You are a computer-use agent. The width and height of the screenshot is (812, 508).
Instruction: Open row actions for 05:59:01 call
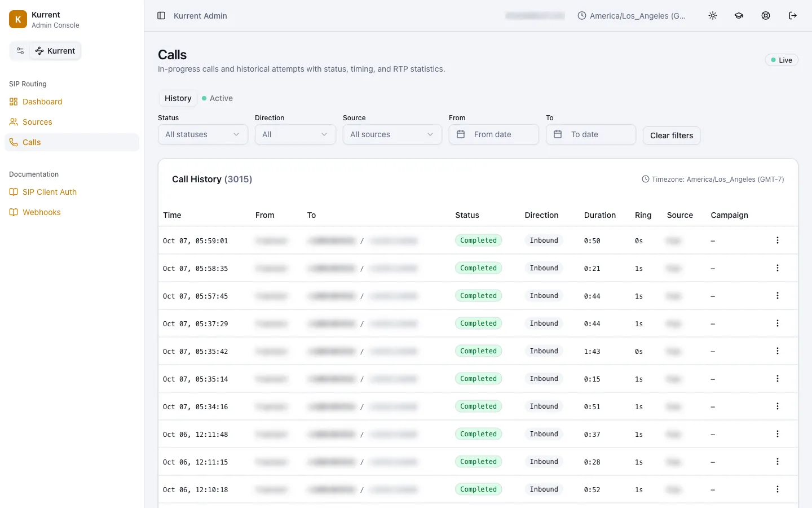(x=778, y=240)
